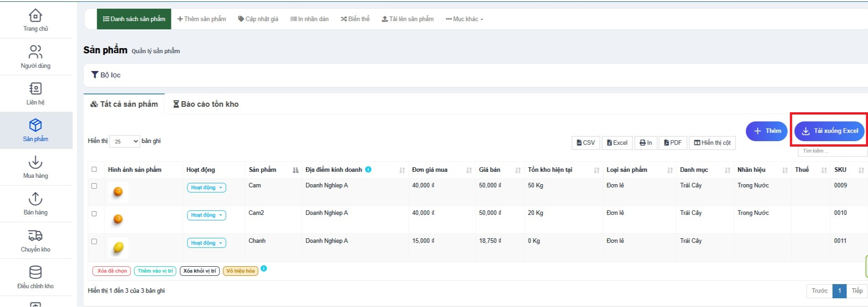The height and width of the screenshot is (307, 868).
Task: Open Bán hàng upload-arrow icon
Action: click(35, 199)
